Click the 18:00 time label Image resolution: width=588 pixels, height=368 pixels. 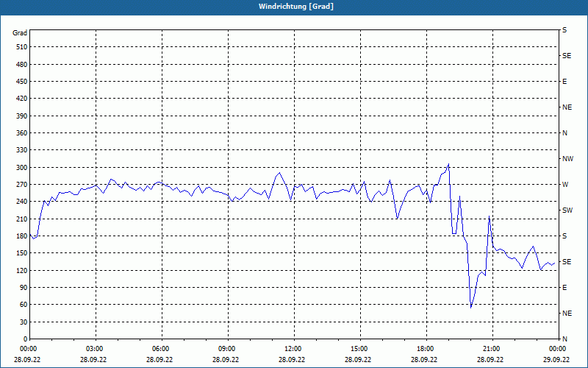pos(426,349)
